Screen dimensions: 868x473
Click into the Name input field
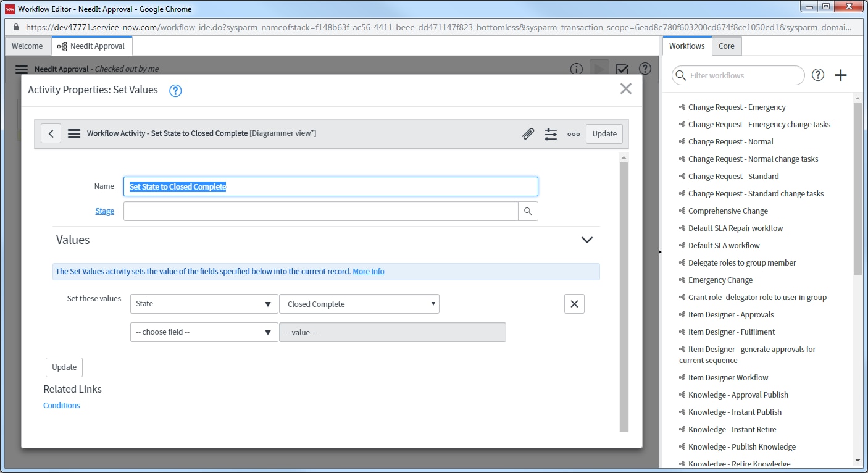331,186
